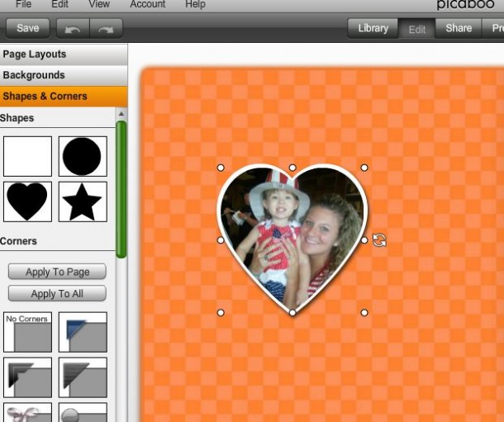504x422 pixels.
Task: Click the right-middle resize handle of photo
Action: coord(364,239)
